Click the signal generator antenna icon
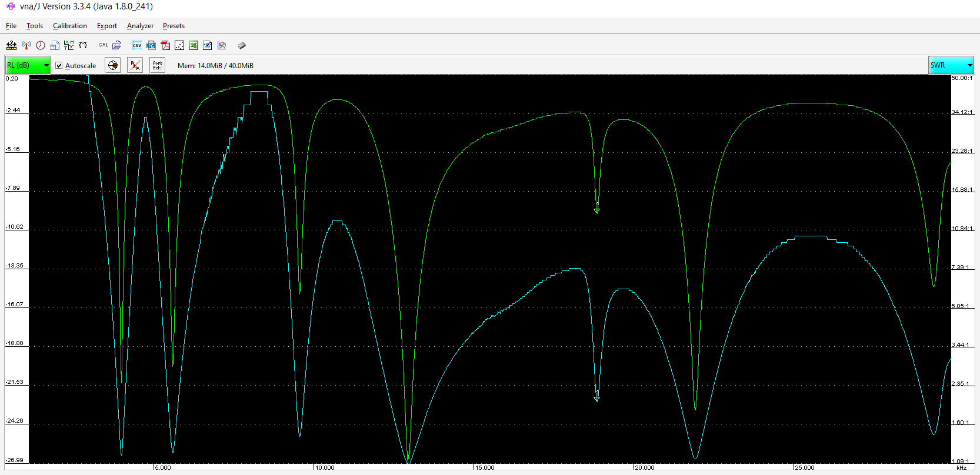980x475 pixels. pos(26,45)
